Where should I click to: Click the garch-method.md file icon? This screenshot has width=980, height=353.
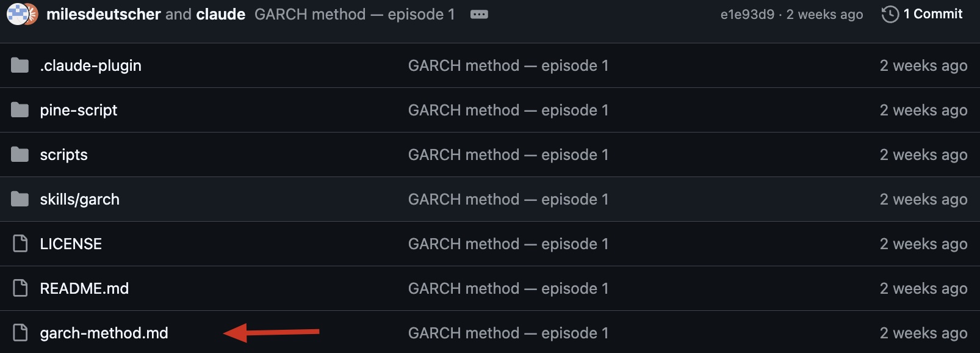(20, 333)
